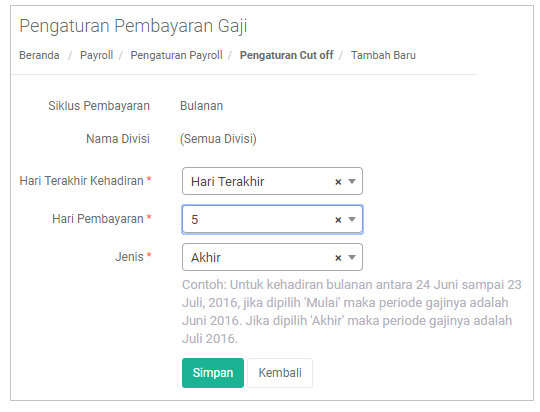Clear the Hari Terakhir Kehadiran selection
Viewport: 540px width, 412px height.
click(338, 182)
